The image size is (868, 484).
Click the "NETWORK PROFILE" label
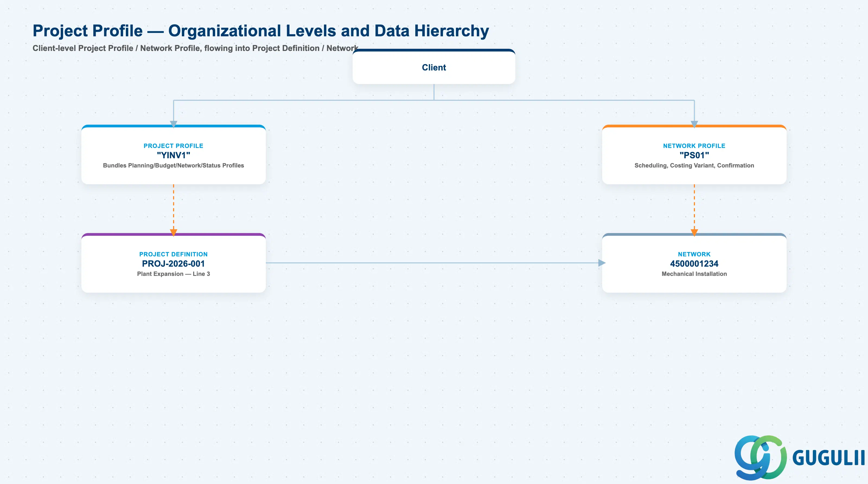(x=694, y=146)
